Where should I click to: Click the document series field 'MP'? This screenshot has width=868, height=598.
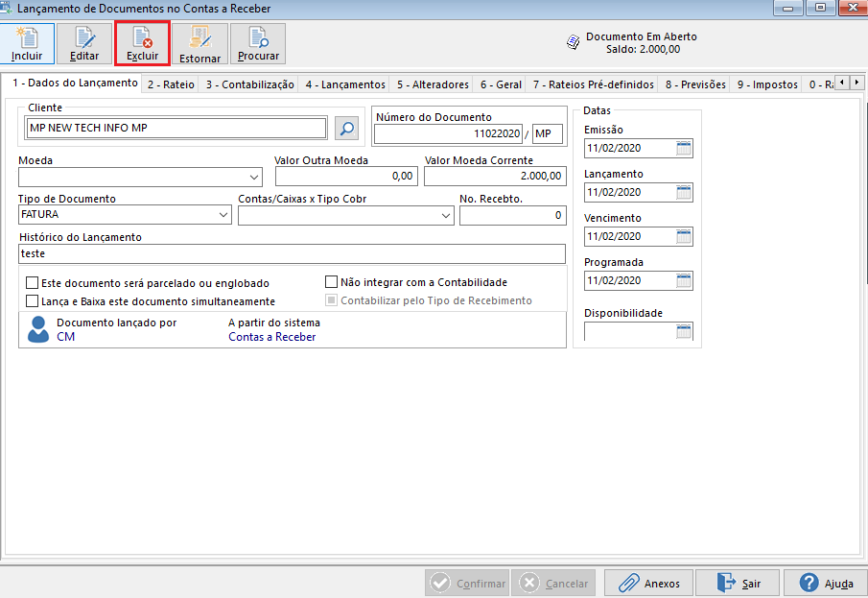tap(548, 133)
